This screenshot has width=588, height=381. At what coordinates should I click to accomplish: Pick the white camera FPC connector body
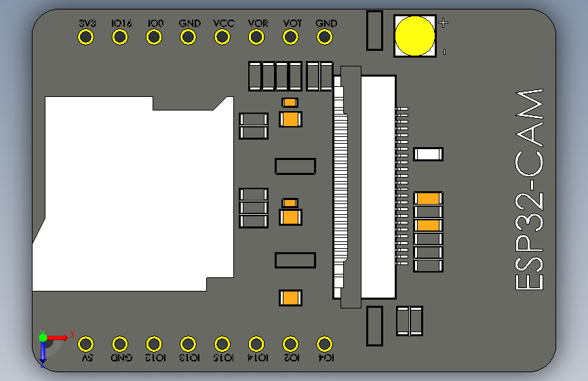(378, 186)
